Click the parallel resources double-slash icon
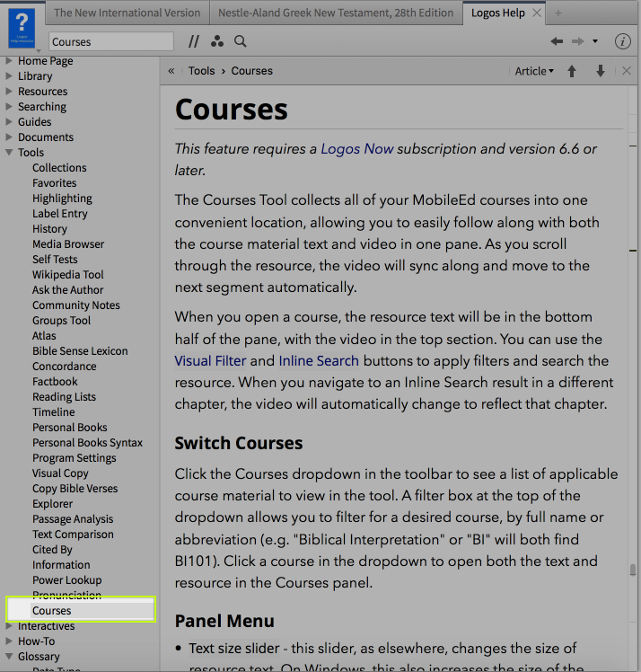 [194, 41]
